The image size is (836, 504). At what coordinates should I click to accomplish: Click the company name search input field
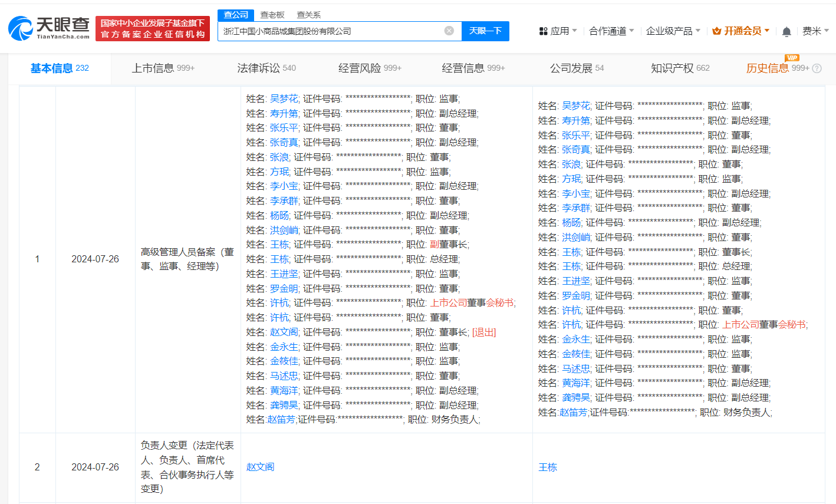tap(336, 31)
